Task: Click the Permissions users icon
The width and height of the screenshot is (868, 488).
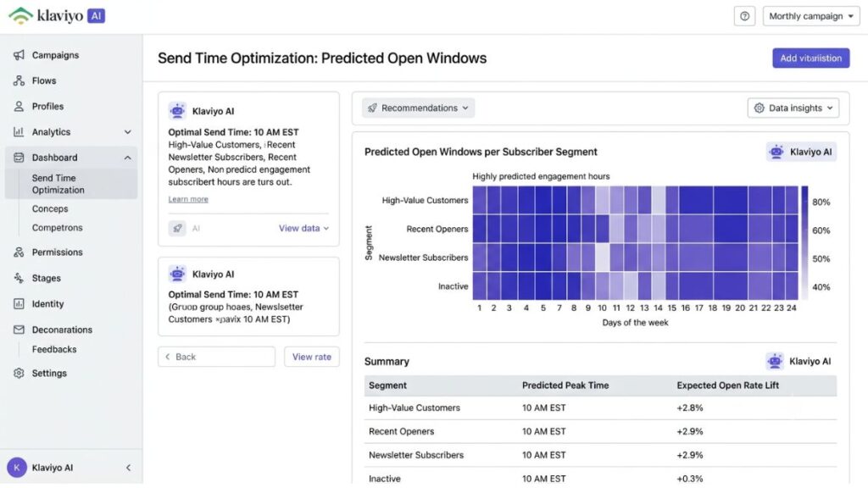Action: [x=19, y=252]
